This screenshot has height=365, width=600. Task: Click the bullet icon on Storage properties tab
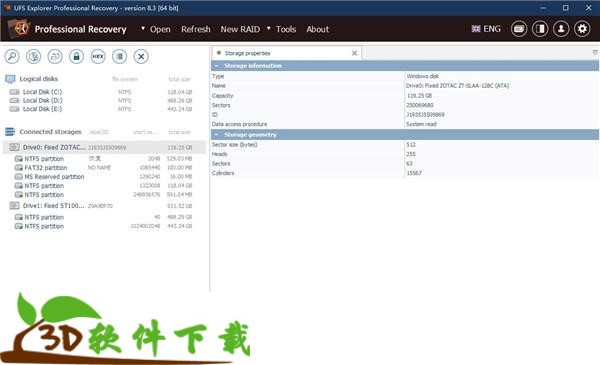click(x=219, y=53)
